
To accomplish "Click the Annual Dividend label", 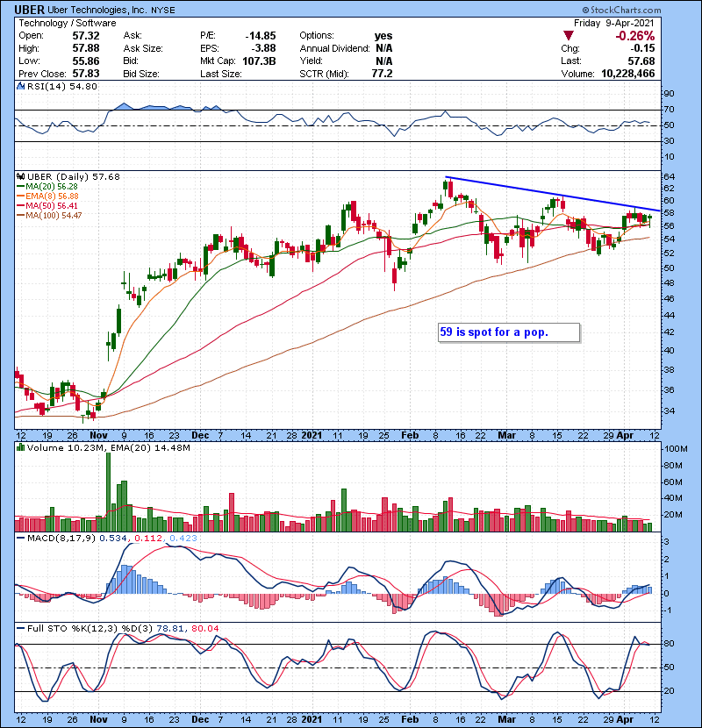I will point(334,48).
